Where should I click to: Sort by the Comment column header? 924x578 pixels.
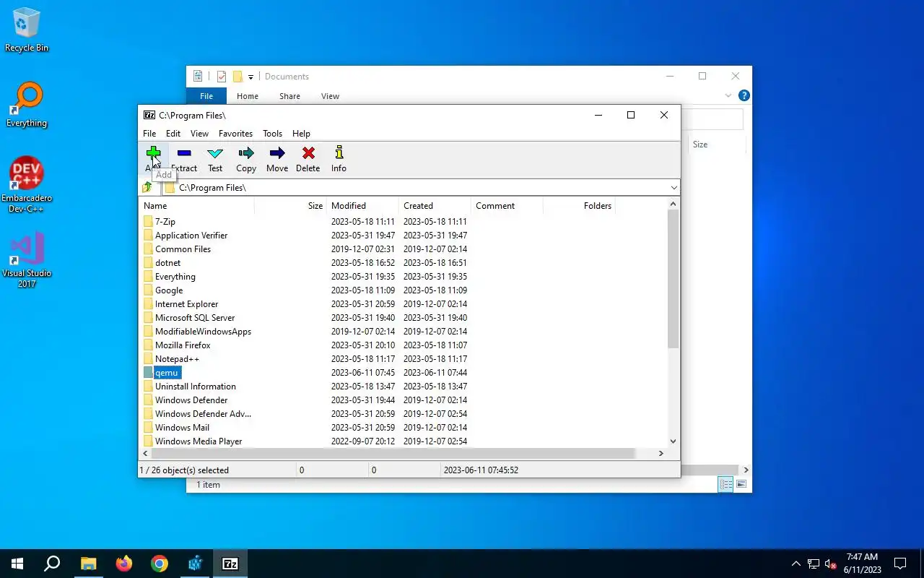click(x=507, y=206)
